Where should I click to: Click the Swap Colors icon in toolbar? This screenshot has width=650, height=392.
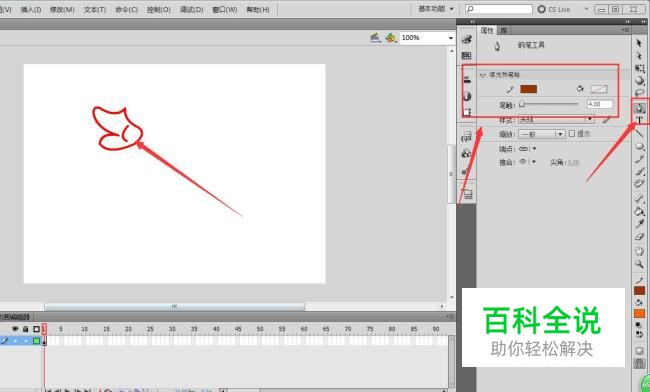pyautogui.click(x=639, y=334)
